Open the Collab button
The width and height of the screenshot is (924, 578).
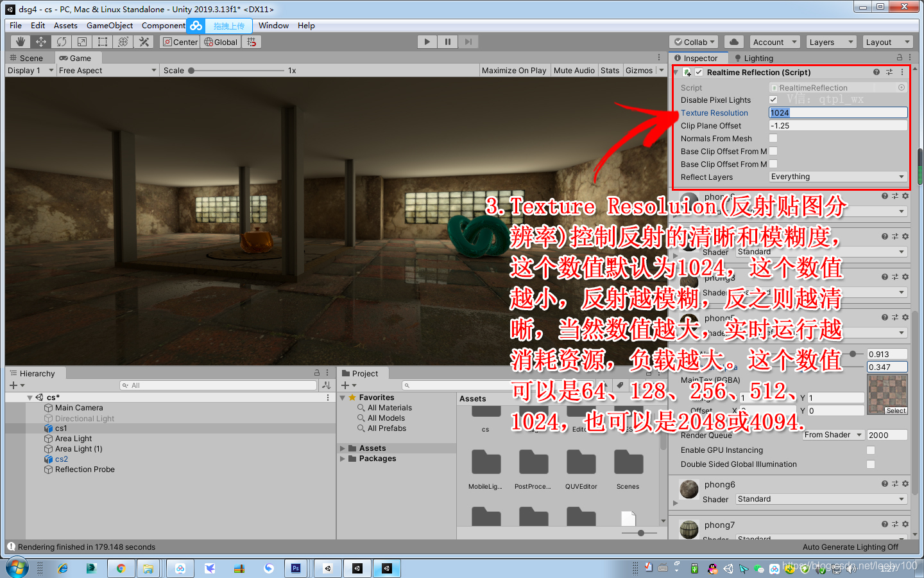[694, 42]
